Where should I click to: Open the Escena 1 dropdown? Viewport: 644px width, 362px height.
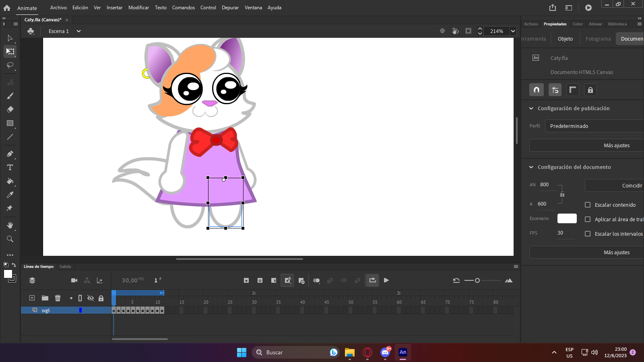[78, 31]
